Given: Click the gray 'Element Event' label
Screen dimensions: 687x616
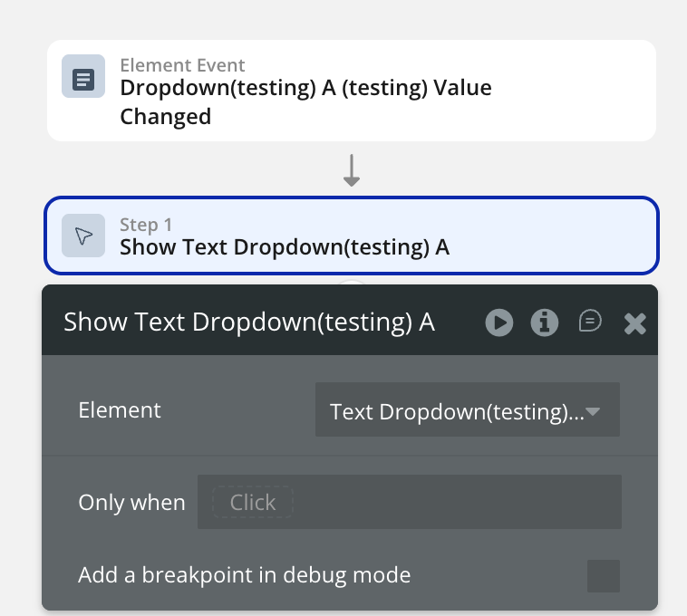Looking at the screenshot, I should pyautogui.click(x=182, y=65).
